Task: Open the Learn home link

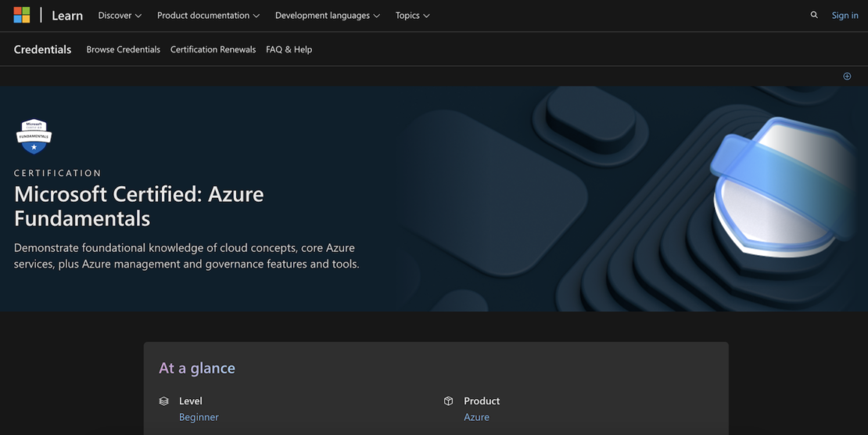Action: point(67,16)
